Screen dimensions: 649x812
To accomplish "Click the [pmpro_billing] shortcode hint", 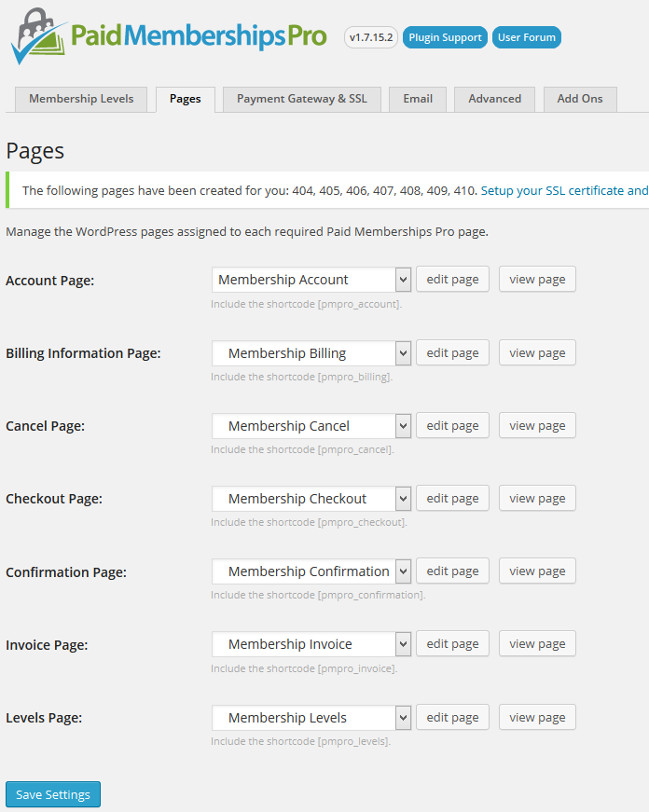I will (x=301, y=377).
